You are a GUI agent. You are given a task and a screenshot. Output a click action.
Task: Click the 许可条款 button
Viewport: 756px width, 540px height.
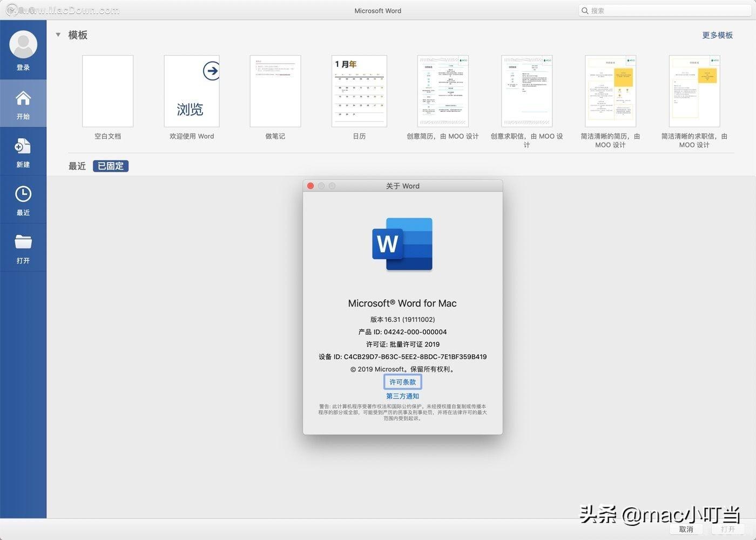tap(402, 382)
